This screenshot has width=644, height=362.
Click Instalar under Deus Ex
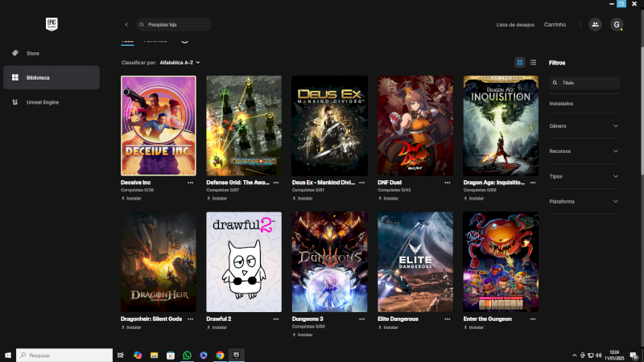304,198
